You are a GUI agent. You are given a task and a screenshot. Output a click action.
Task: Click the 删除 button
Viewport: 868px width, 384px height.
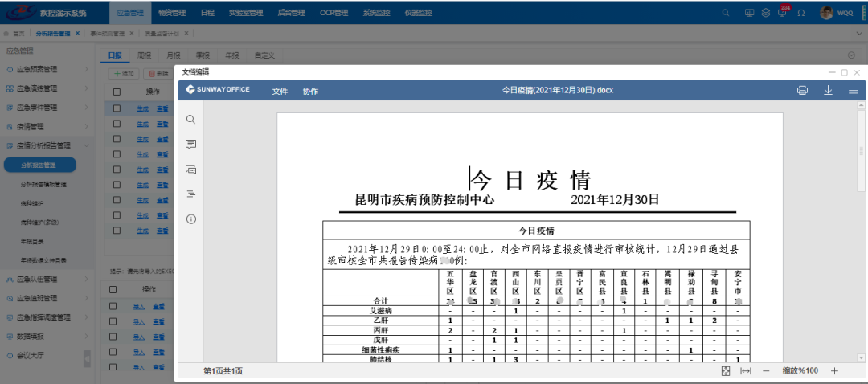pyautogui.click(x=158, y=74)
